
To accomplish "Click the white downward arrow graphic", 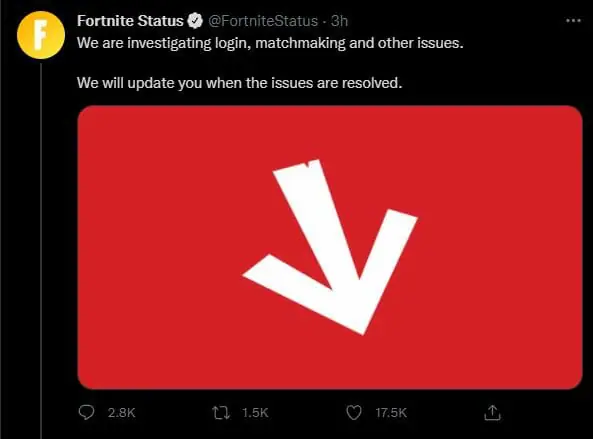I will [x=330, y=247].
